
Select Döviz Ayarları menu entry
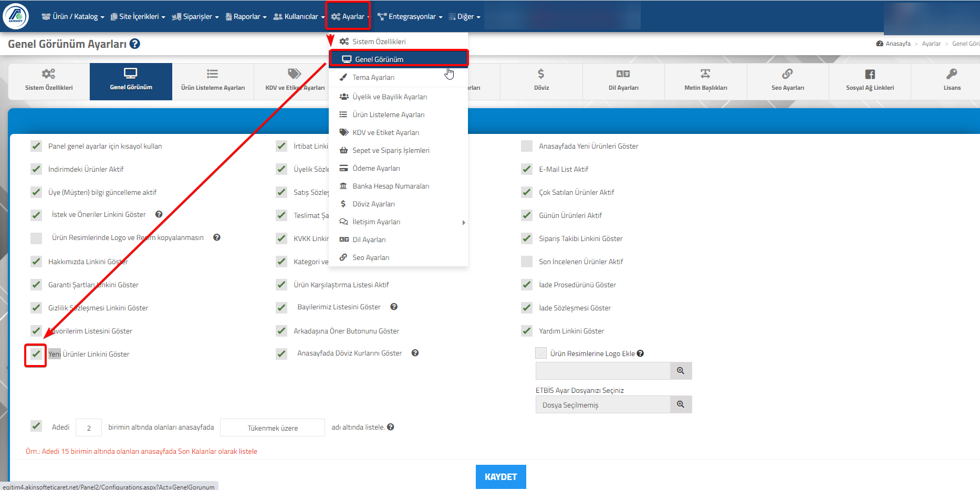click(399, 204)
